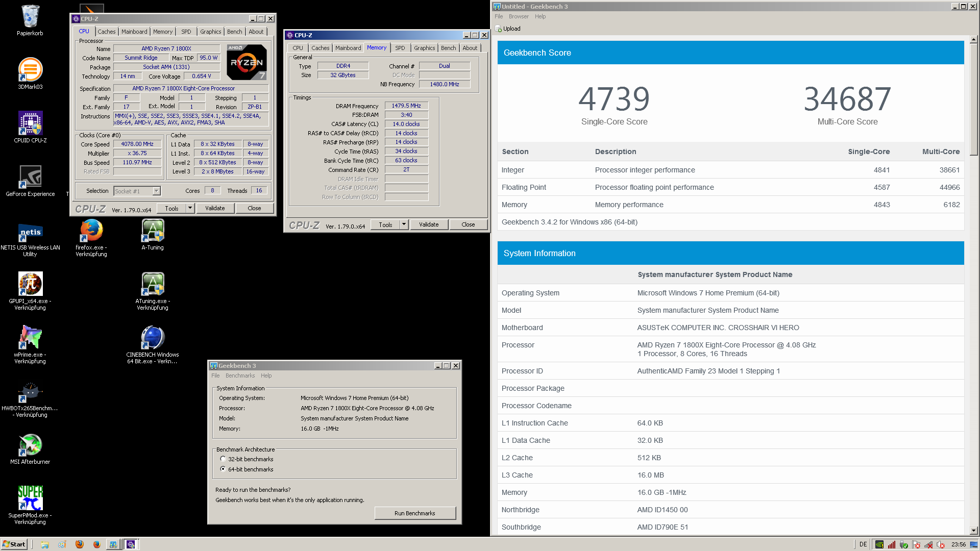Open Help menu in Geekbench 3 launcher

[266, 375]
